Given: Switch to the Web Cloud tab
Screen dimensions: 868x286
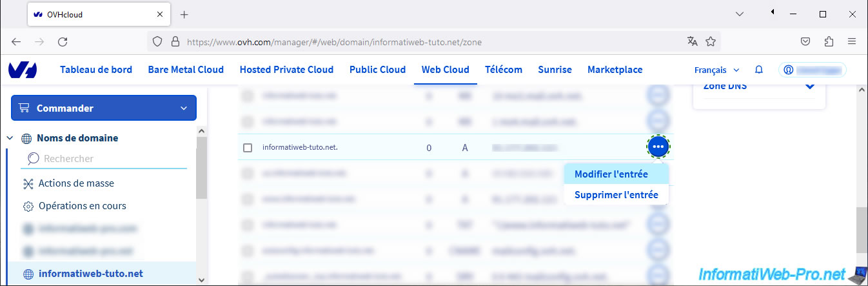Looking at the screenshot, I should pos(445,70).
